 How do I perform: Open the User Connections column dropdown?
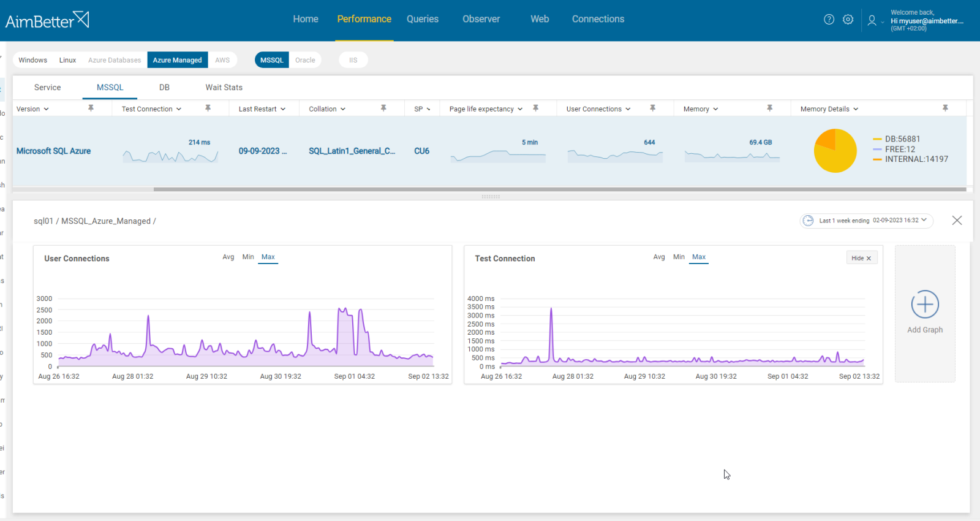point(628,109)
